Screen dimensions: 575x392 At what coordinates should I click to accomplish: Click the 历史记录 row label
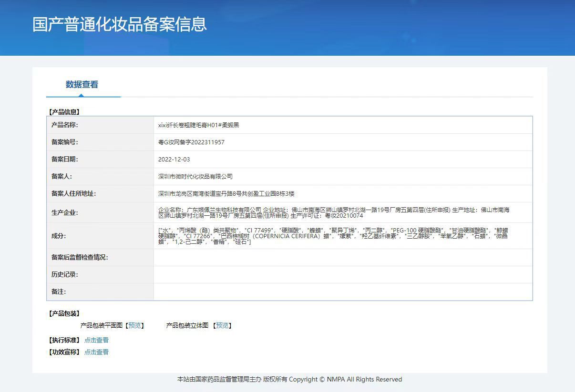point(65,274)
